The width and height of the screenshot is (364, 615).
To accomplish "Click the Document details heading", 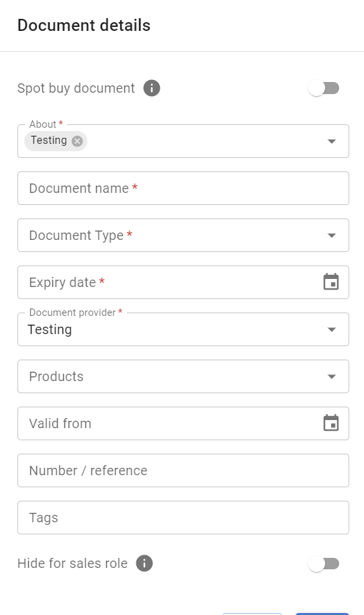I will [x=84, y=25].
